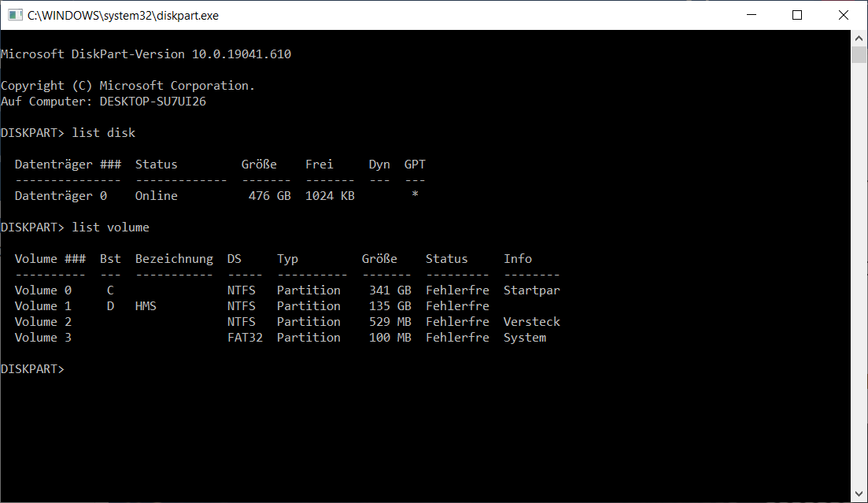Click the '100 MB' volume size

tap(390, 338)
